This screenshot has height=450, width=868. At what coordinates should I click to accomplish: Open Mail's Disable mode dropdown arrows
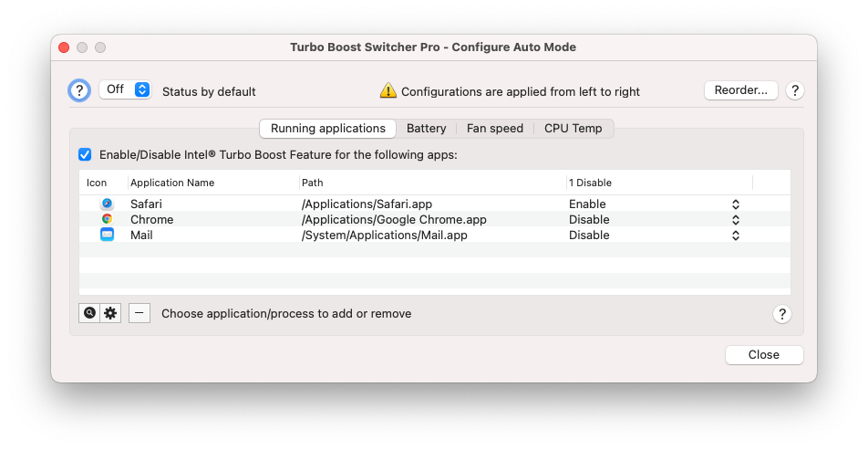pyautogui.click(x=736, y=235)
